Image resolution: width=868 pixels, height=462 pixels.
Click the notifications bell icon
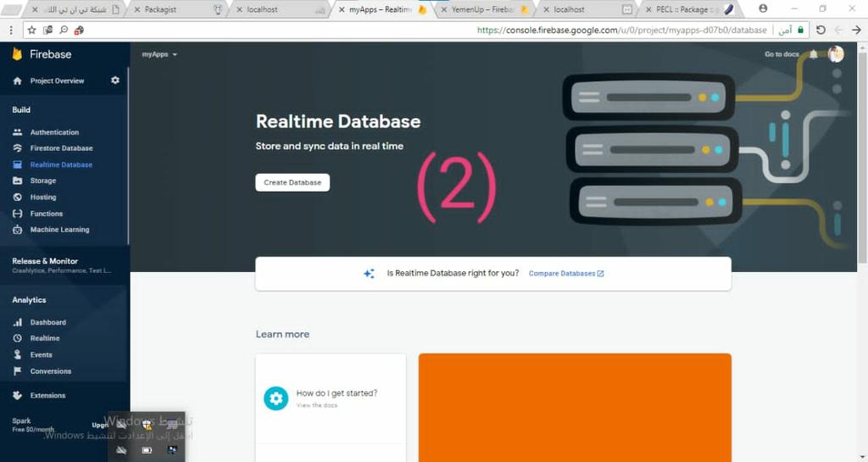[813, 54]
